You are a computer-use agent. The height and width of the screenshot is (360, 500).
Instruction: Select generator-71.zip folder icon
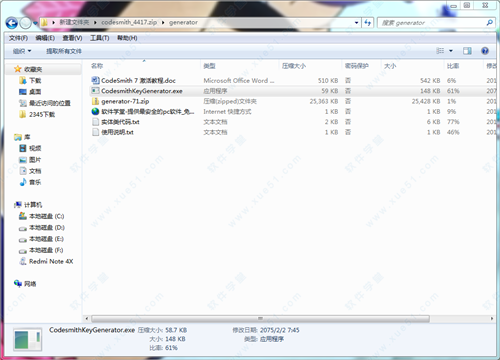click(95, 101)
